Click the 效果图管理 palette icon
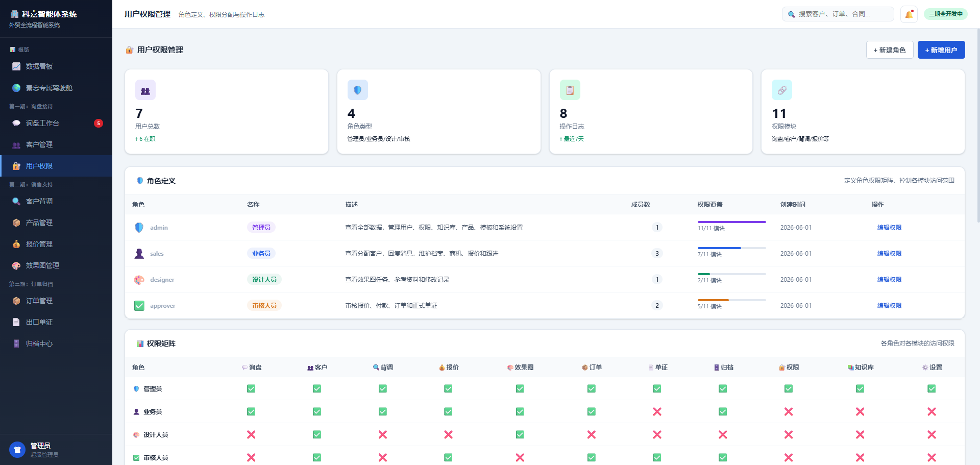Image resolution: width=980 pixels, height=465 pixels. coord(16,265)
